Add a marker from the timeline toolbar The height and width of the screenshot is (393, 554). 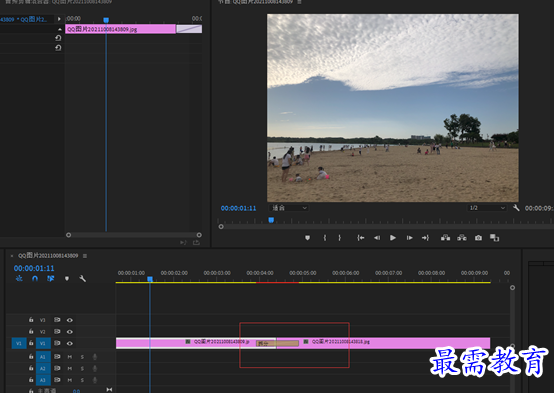pyautogui.click(x=67, y=278)
